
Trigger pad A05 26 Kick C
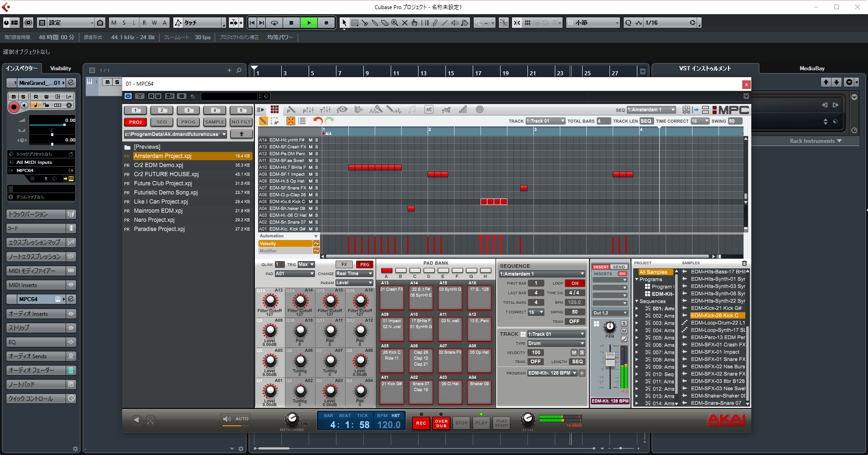click(392, 361)
